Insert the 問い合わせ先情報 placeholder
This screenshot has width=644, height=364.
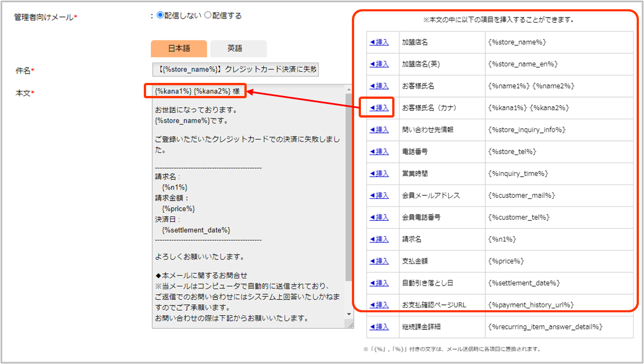[379, 129]
